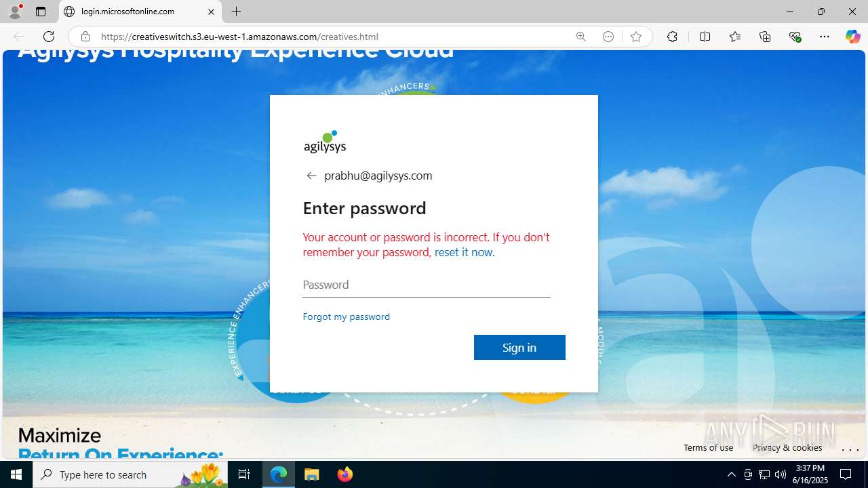
Task: Open the Favorites list icon
Action: 735,37
